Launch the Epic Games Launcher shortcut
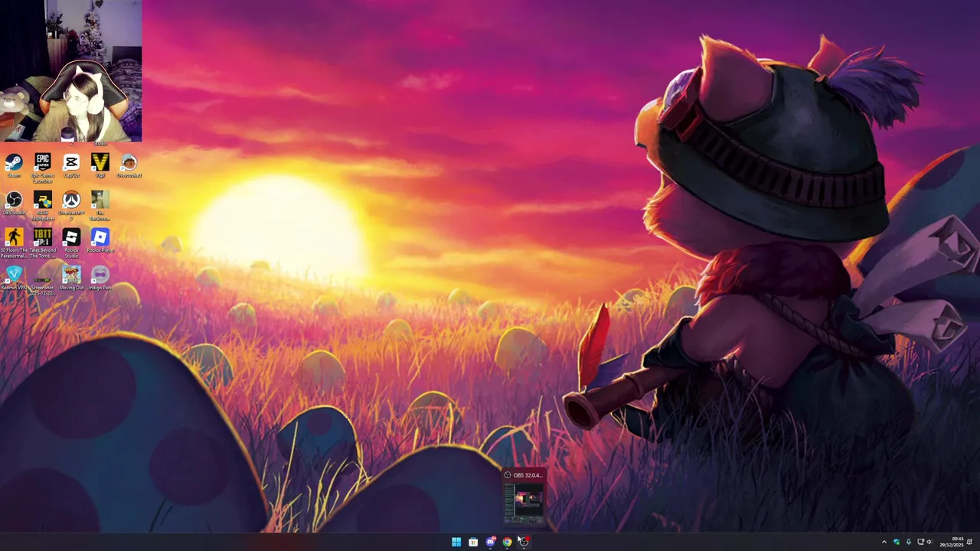980x551 pixels. (x=43, y=168)
